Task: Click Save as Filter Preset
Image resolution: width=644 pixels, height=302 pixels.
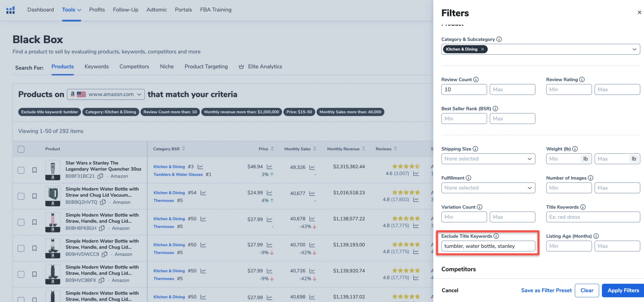Action: pos(546,291)
